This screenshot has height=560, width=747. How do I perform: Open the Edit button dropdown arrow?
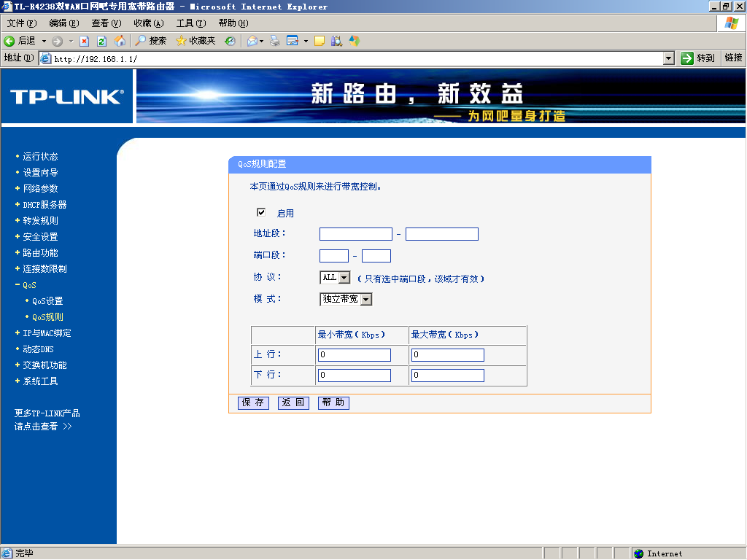306,42
